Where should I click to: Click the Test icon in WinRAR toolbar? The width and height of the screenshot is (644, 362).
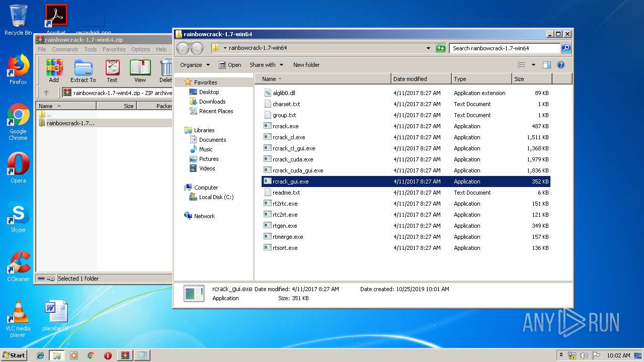coord(112,71)
